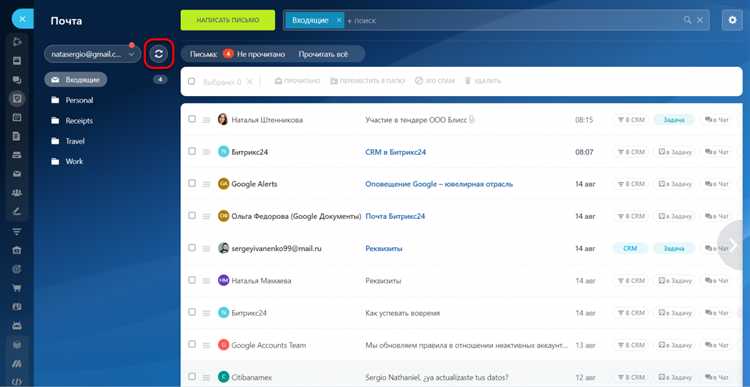Deselect items via Выбрано X icon

coord(249,82)
